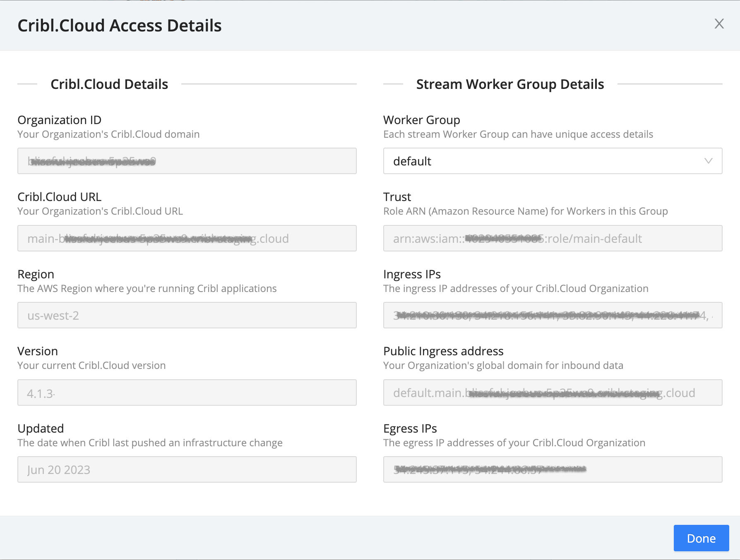Click the Public Ingress address label
740x560 pixels.
(443, 351)
